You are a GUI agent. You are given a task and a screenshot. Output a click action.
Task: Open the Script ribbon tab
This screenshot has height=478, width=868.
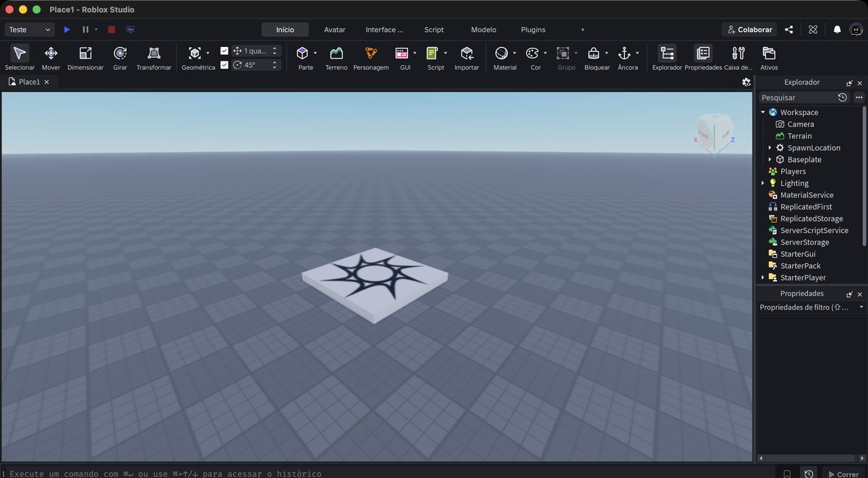tap(434, 30)
